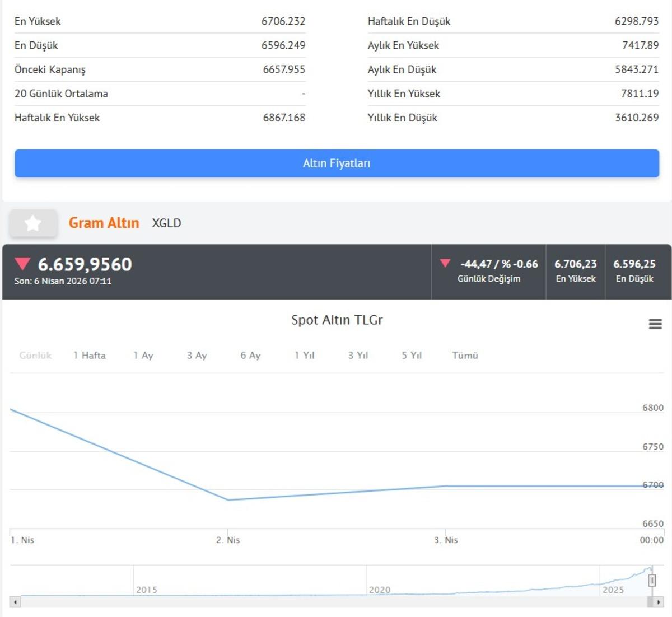Choose the 5 Yıl chart range
The width and height of the screenshot is (672, 617).
coord(412,356)
